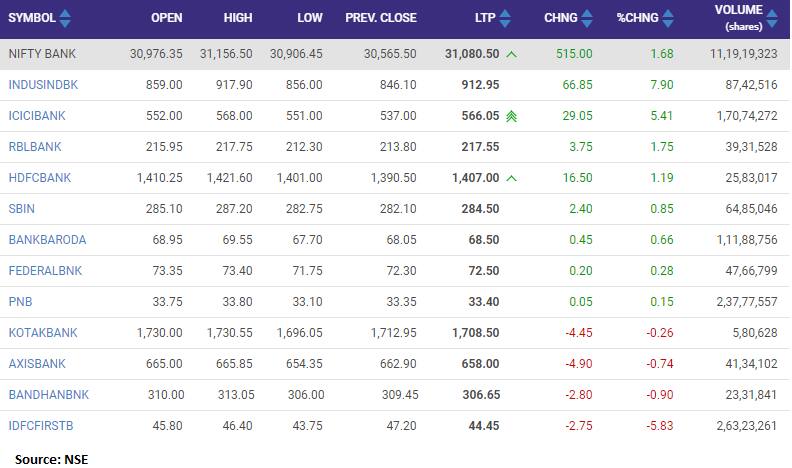Click the double up-arrow beside ICICIBANK LTP

point(511,116)
